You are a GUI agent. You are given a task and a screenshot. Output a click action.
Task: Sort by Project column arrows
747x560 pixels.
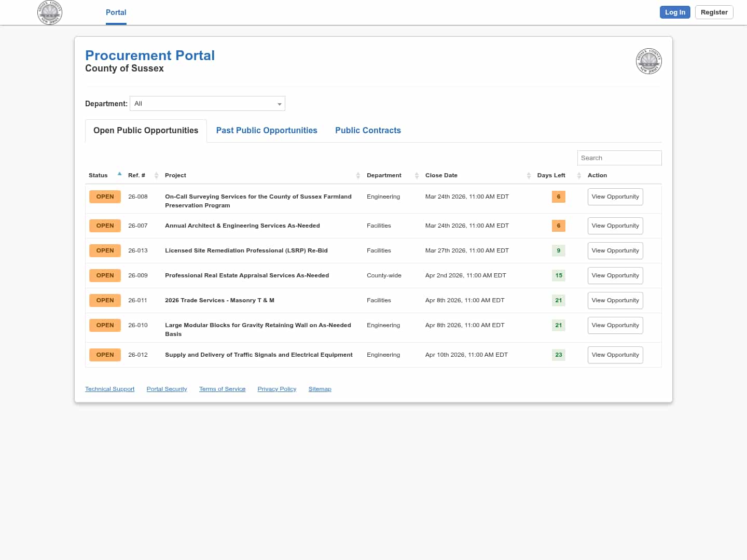(x=358, y=176)
